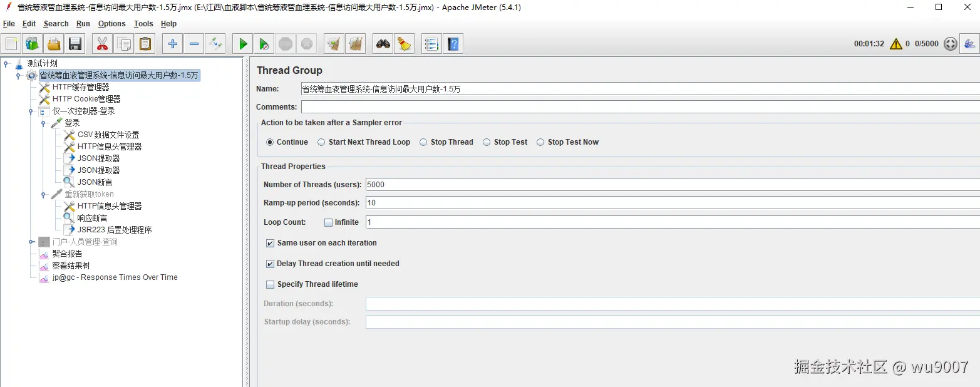
Task: Collapse the 登录 sampler tree node
Action: 43,123
